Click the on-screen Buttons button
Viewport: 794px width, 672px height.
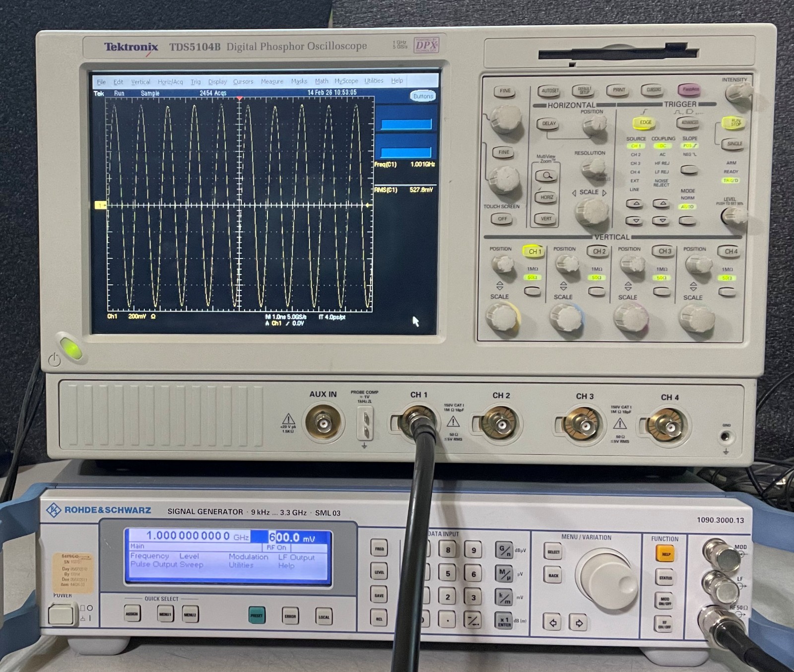point(423,96)
